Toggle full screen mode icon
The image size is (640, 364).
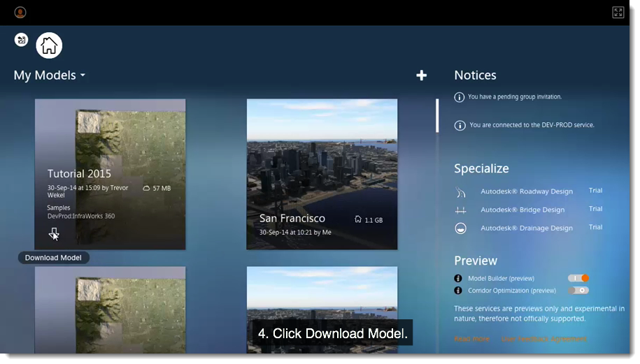coord(618,13)
